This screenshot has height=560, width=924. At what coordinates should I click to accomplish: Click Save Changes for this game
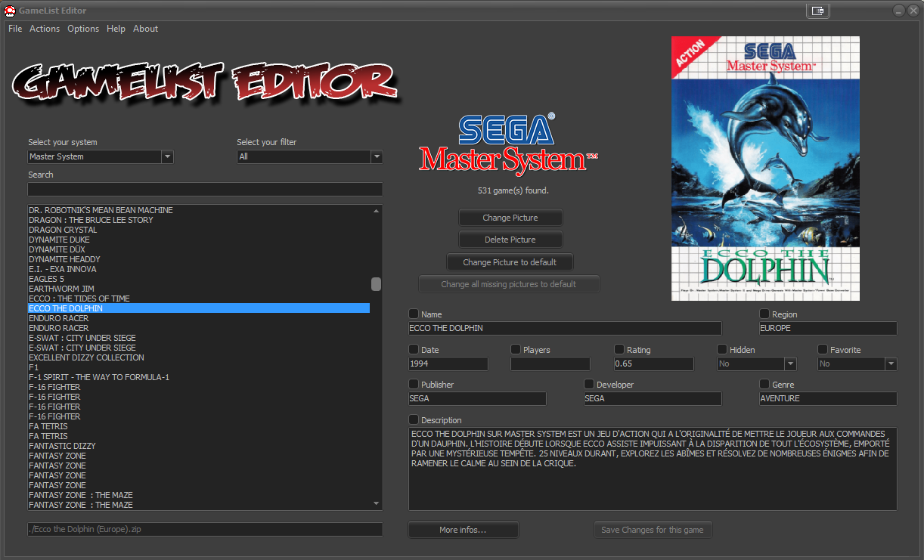653,530
